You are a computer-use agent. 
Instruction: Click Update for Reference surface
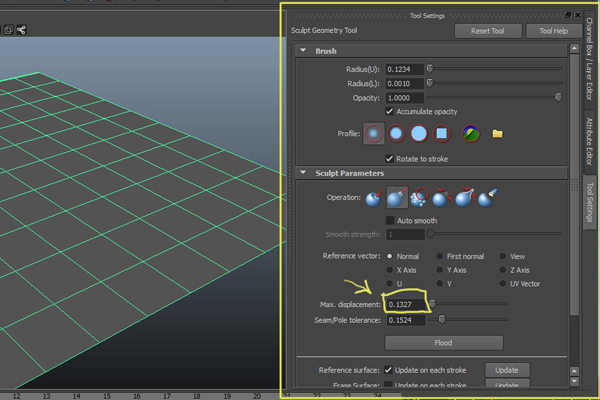click(507, 370)
